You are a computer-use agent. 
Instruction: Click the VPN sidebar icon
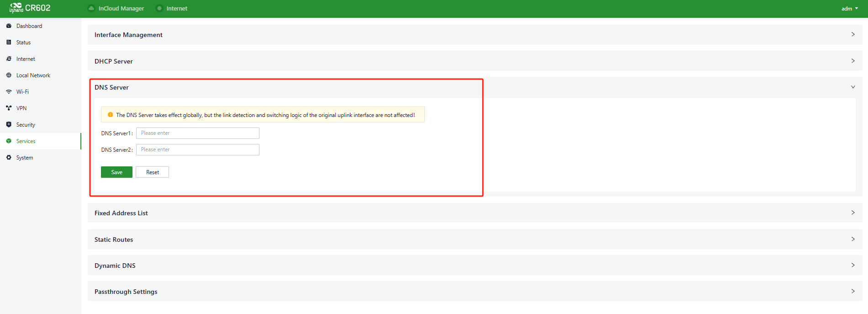point(9,108)
